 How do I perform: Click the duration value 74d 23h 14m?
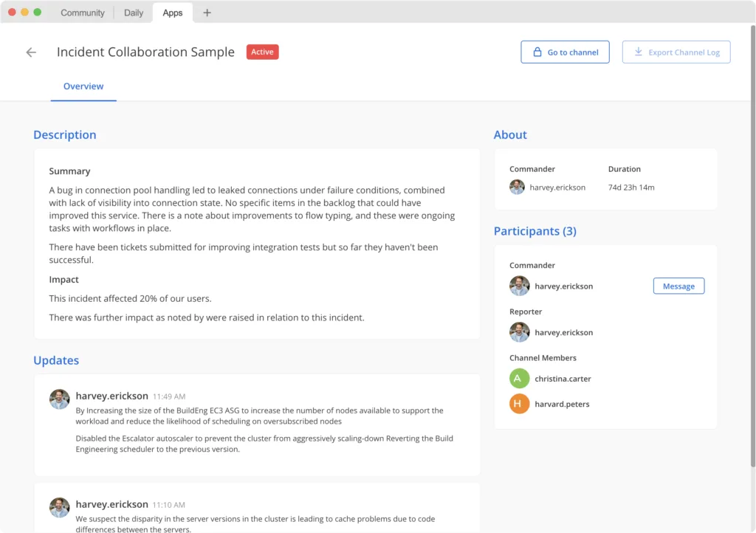[631, 188]
